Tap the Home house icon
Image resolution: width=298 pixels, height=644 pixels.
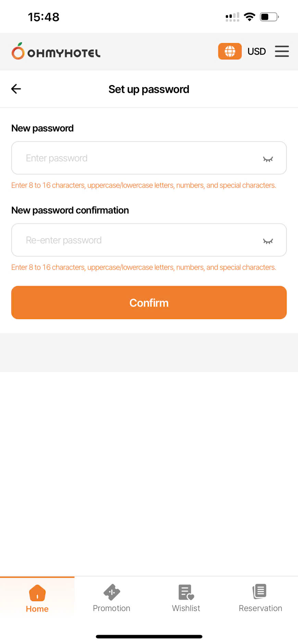[x=37, y=593]
